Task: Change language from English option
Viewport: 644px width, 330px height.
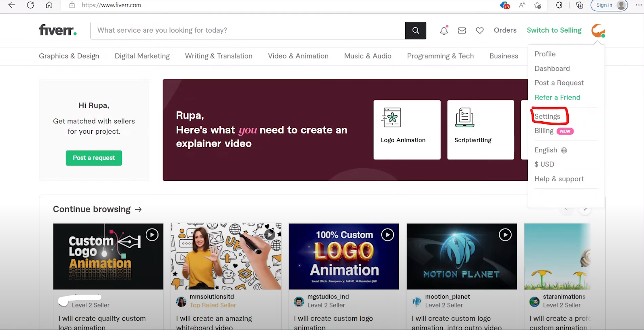Action: coord(546,150)
